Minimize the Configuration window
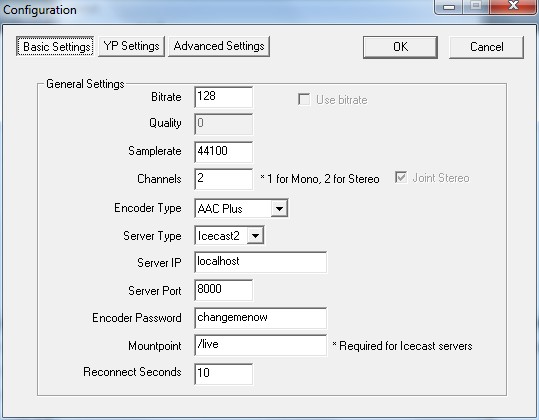Screen dimensions: 539x420 coord(449,6)
